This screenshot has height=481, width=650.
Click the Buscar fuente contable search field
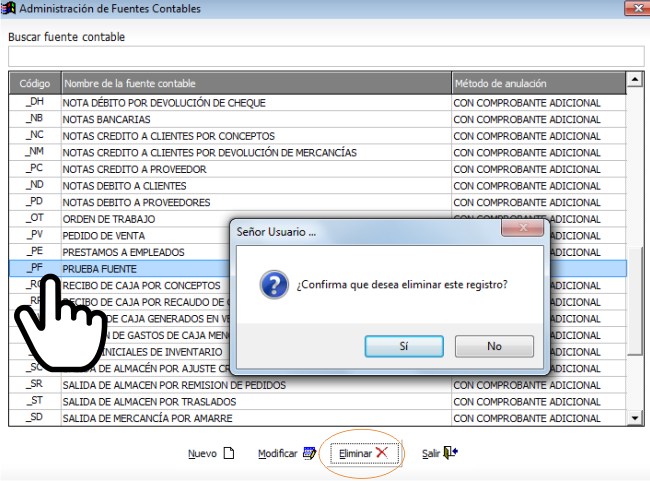point(326,56)
